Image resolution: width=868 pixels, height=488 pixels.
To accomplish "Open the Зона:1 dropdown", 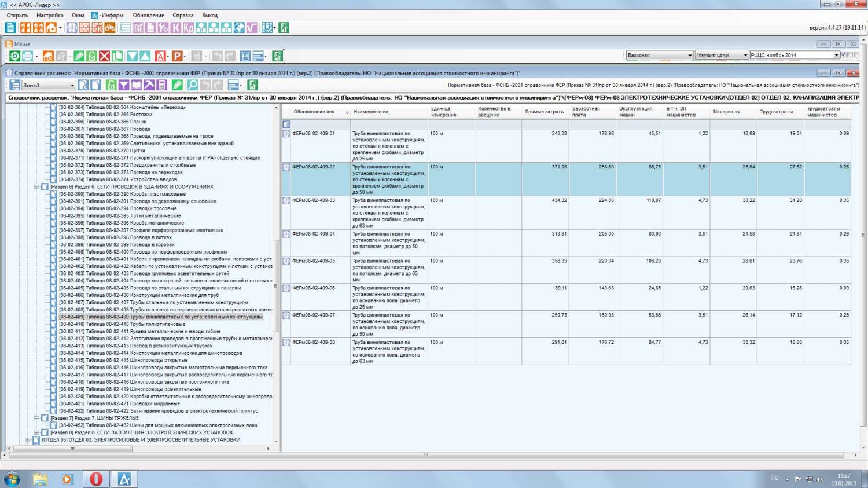I will [x=72, y=85].
